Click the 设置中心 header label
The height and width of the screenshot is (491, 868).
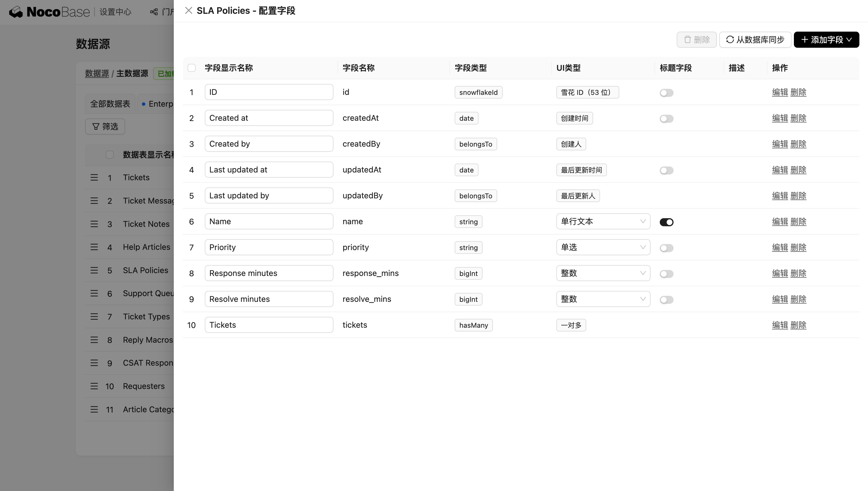[115, 12]
